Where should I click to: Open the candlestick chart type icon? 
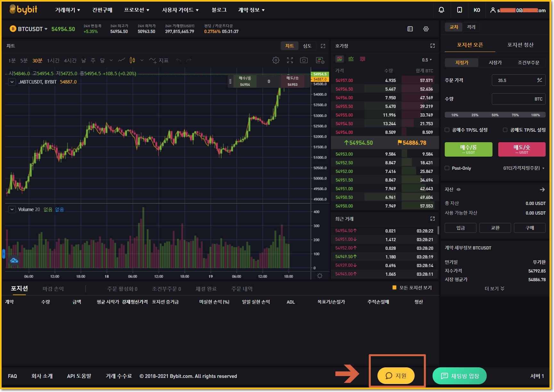point(132,60)
